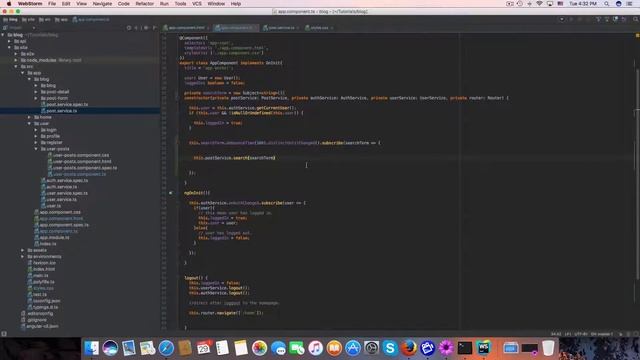Expand the login folder

point(36,130)
